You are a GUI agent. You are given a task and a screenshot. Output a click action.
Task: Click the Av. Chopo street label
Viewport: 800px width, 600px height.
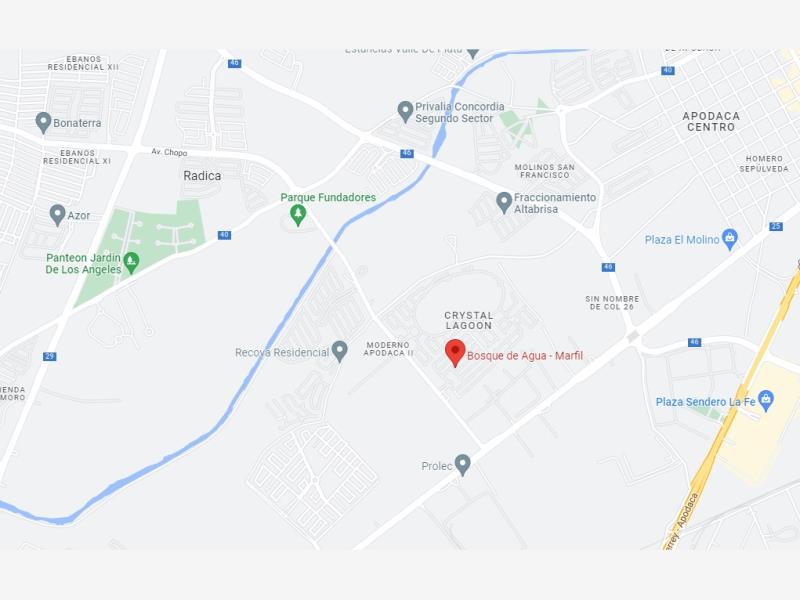(x=169, y=152)
